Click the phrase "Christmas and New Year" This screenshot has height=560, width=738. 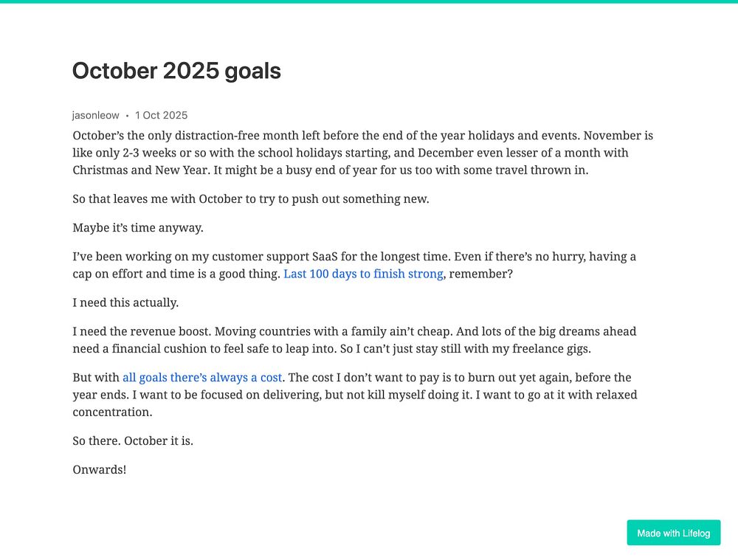coord(140,170)
